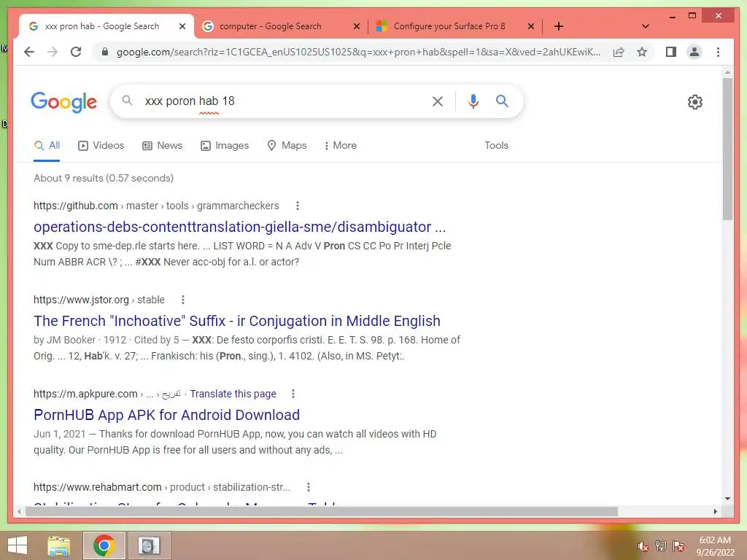Image resolution: width=747 pixels, height=560 pixels.
Task: Click the browser address bar URL
Action: click(358, 52)
